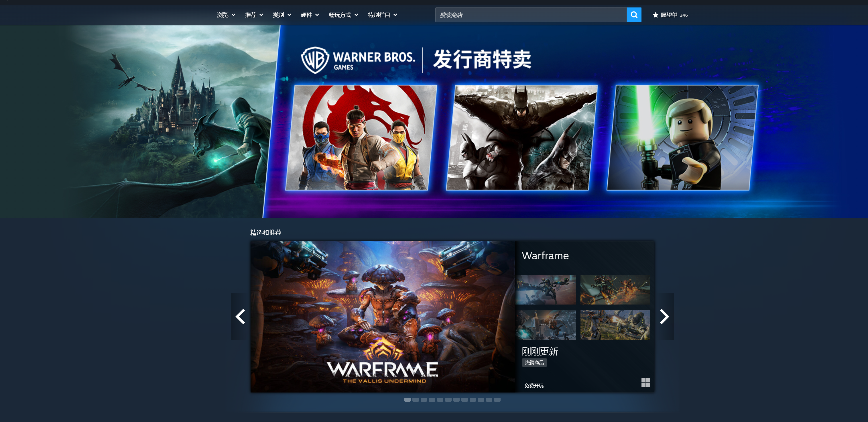
Task: Go to previous featured game arrow
Action: coord(240,317)
